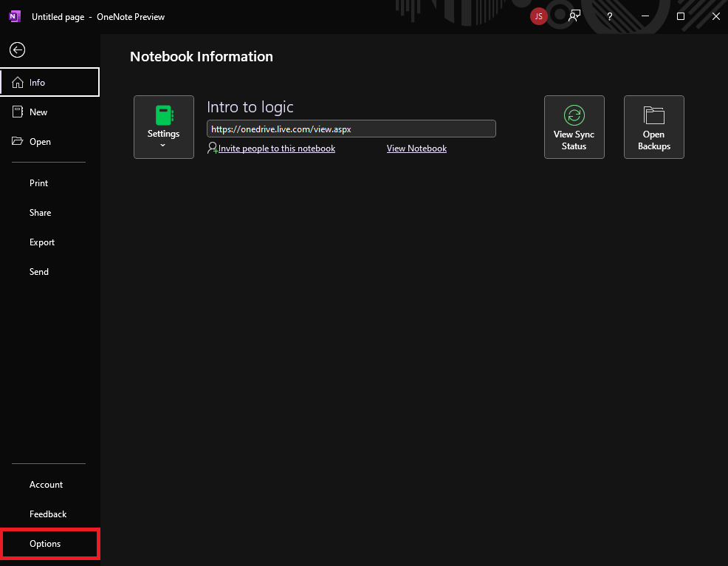Image resolution: width=728 pixels, height=566 pixels.
Task: Open OneNote Options
Action: click(x=45, y=544)
